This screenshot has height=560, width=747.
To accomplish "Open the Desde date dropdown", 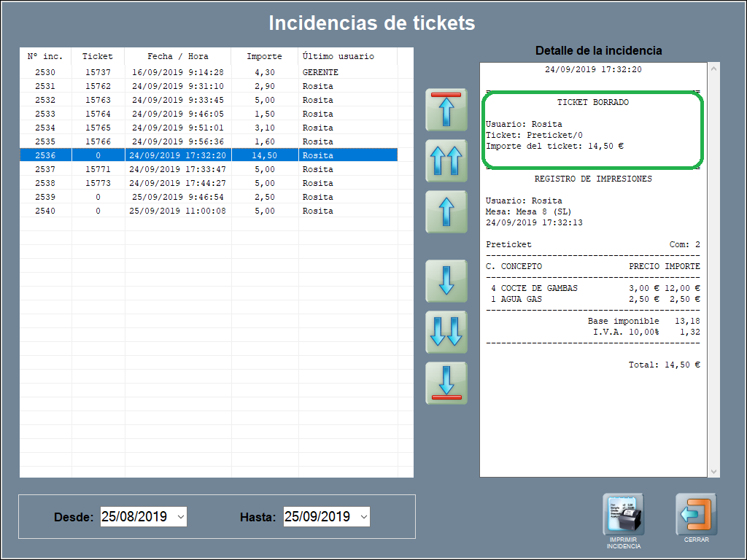I will pos(181,517).
